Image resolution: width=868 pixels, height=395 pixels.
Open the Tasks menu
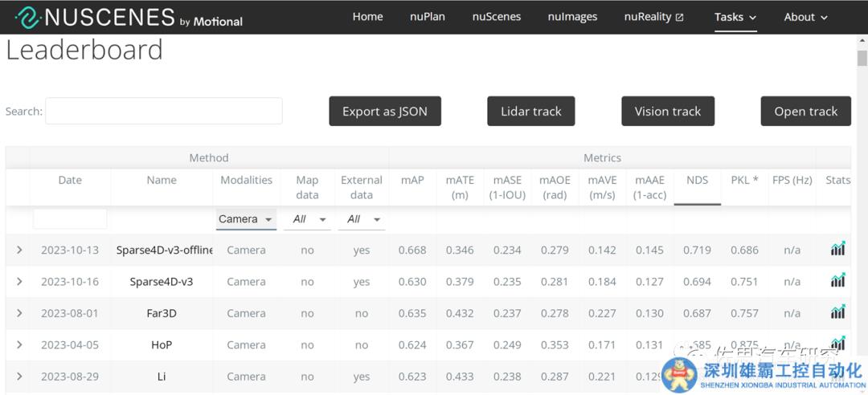pyautogui.click(x=735, y=17)
